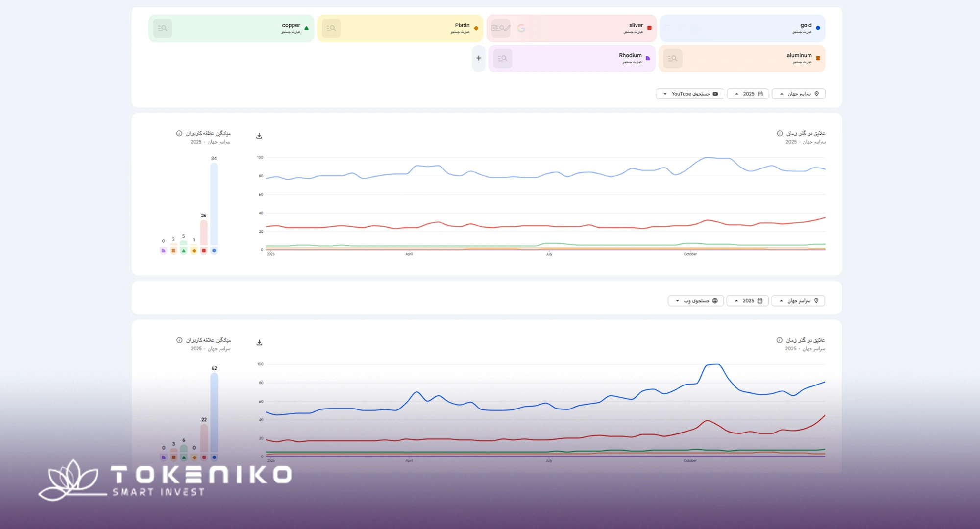This screenshot has height=529, width=980.
Task: Click the blue gold bar labeled 84
Action: coord(214,203)
